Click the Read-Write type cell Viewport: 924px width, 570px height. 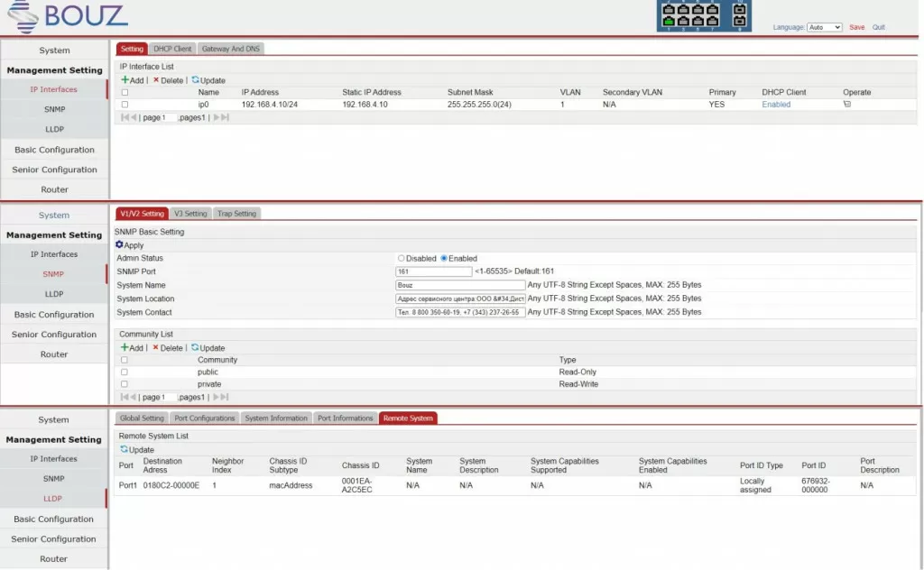pyautogui.click(x=578, y=384)
